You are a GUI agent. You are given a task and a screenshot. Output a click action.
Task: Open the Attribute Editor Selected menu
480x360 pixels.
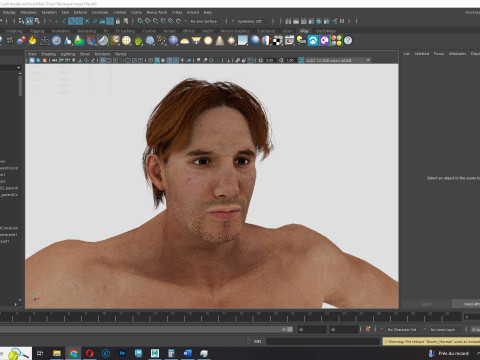tap(422, 53)
